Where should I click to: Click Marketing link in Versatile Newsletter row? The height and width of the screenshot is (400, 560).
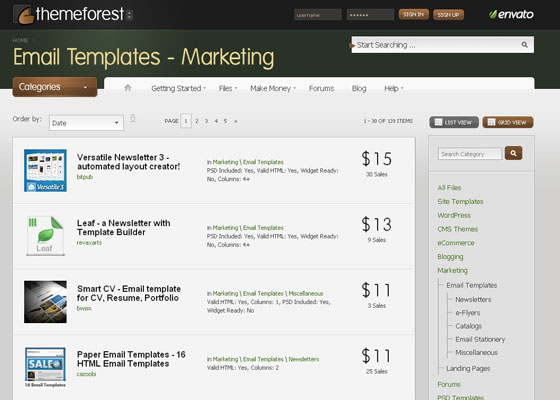click(x=225, y=162)
